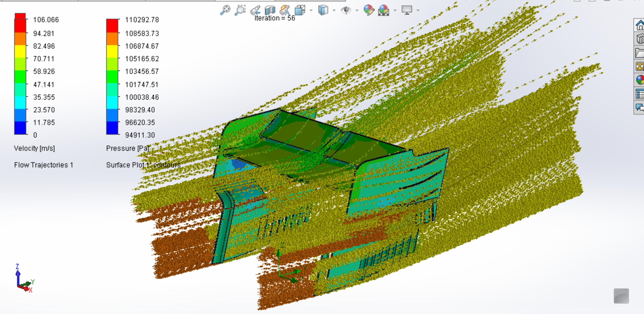Open Dynamic Annotation Views icon
This screenshot has height=314, width=644.
point(285,10)
